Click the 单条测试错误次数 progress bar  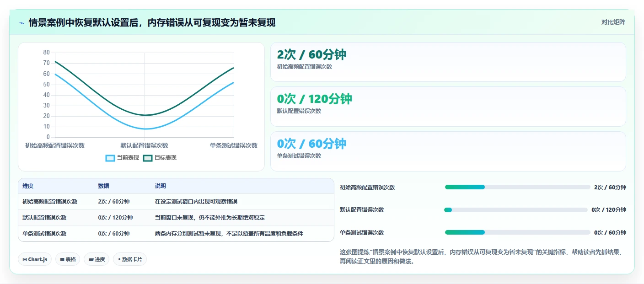[x=517, y=232]
